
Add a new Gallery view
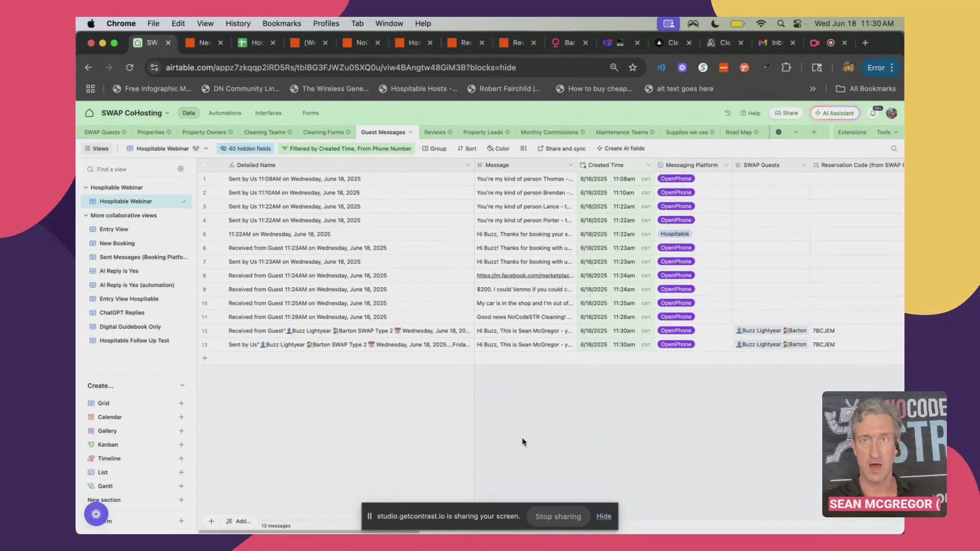(x=181, y=431)
